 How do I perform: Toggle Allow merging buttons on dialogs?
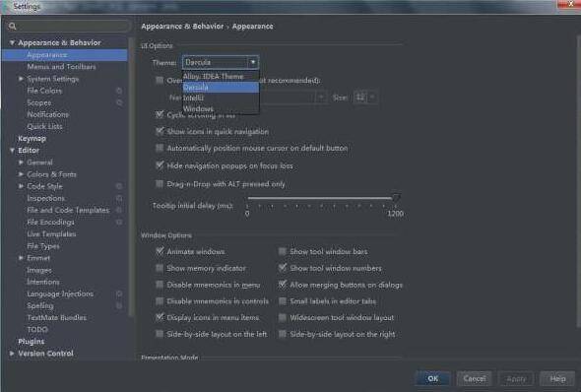[x=283, y=285]
